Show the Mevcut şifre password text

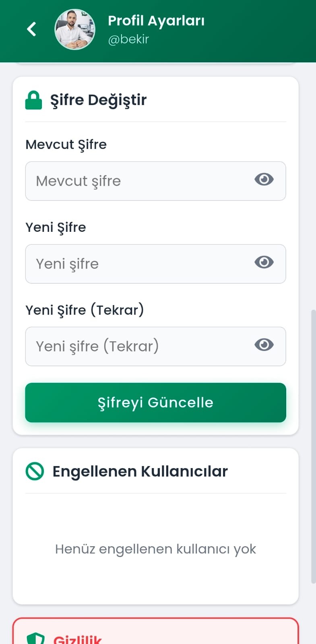coord(264,180)
